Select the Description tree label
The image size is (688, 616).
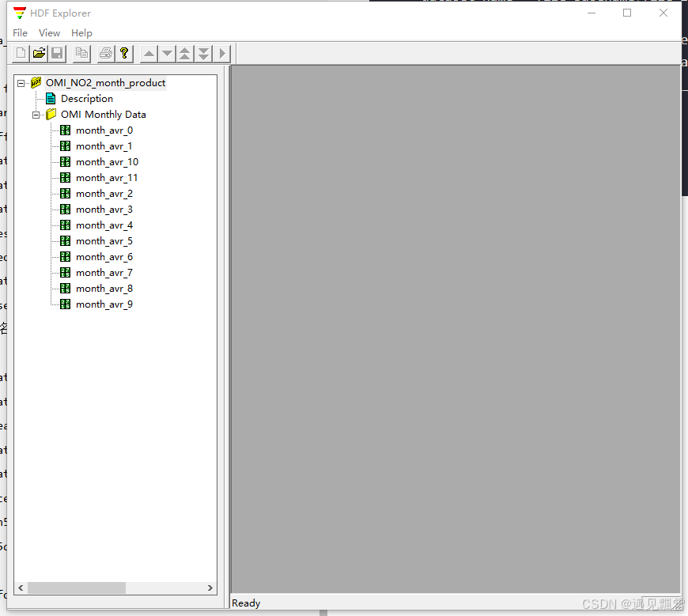(87, 99)
